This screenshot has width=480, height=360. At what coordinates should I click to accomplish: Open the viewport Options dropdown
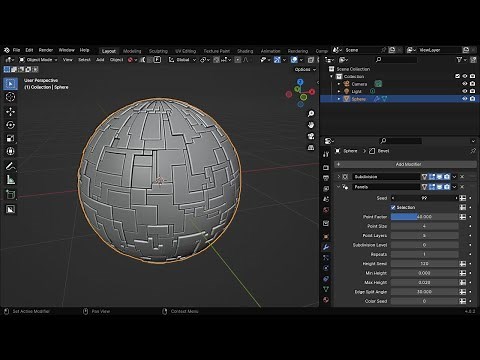point(305,69)
